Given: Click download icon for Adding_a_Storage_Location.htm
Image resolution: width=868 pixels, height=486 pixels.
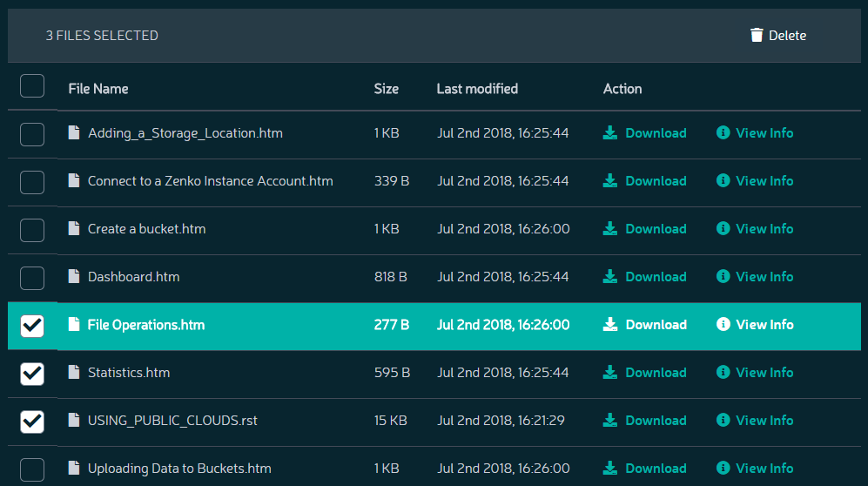Looking at the screenshot, I should point(610,133).
